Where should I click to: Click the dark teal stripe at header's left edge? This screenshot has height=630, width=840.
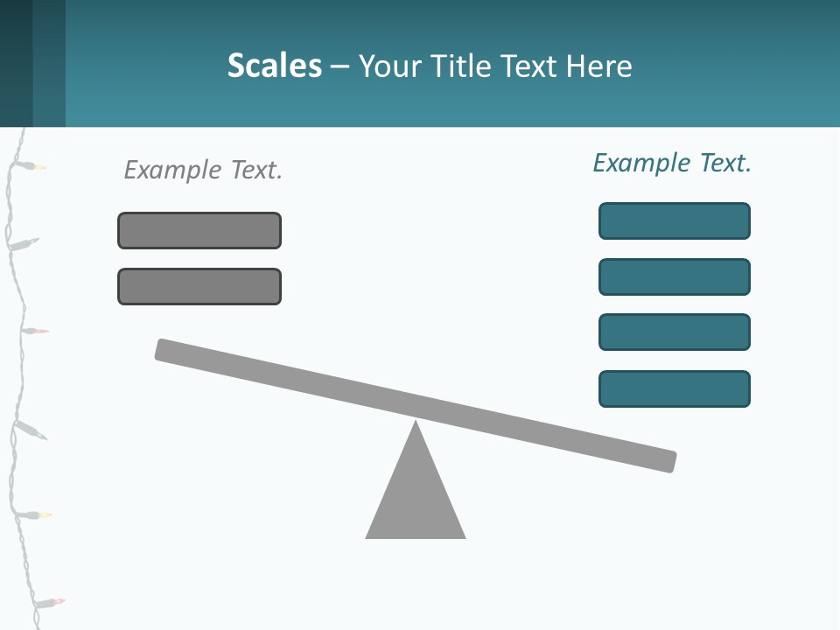pyautogui.click(x=16, y=63)
